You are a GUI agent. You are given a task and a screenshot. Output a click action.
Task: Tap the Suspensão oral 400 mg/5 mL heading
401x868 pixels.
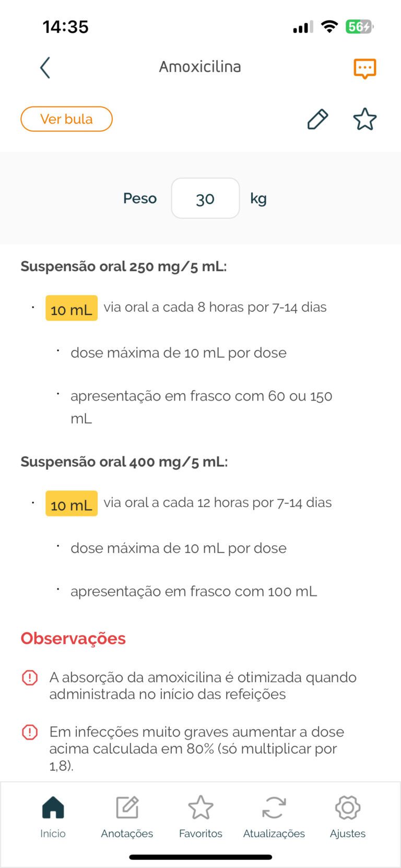[124, 462]
